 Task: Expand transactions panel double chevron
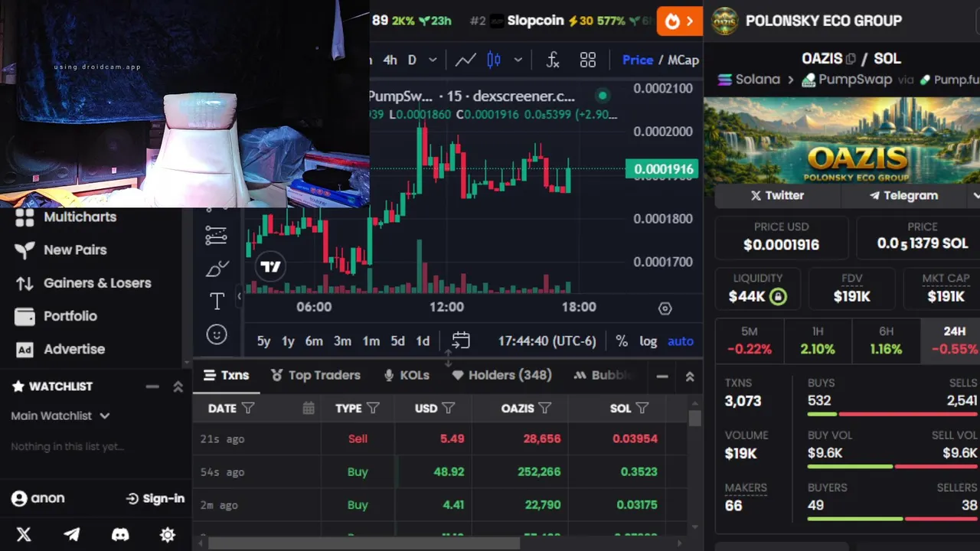pyautogui.click(x=690, y=377)
